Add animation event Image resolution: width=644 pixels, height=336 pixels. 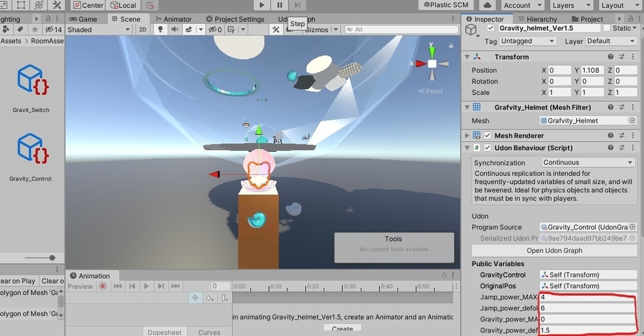[x=225, y=298]
